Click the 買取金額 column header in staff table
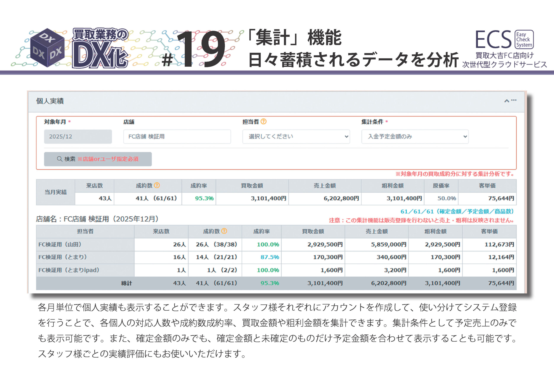554x392 pixels. [313, 231]
